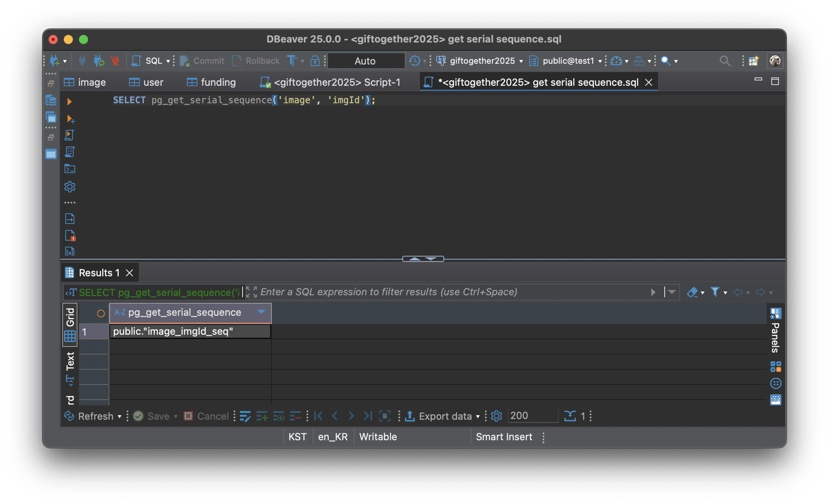Open the SQL console terminal icon
This screenshot has width=829, height=504.
click(x=70, y=169)
